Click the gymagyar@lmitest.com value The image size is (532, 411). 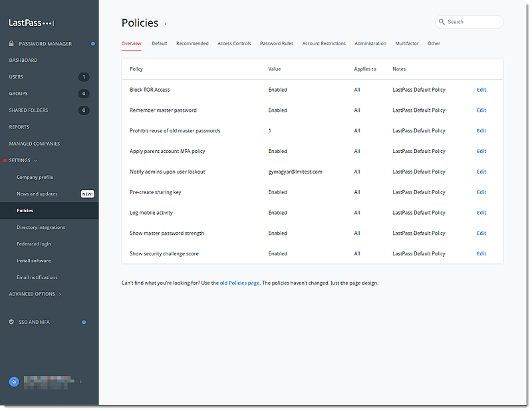click(295, 172)
